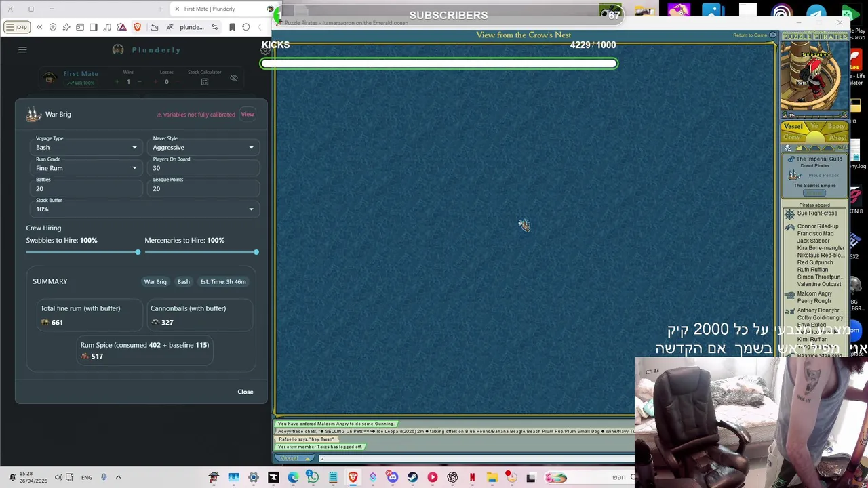This screenshot has width=868, height=488.
Task: Show hidden system tray icons chevron
Action: [118, 477]
